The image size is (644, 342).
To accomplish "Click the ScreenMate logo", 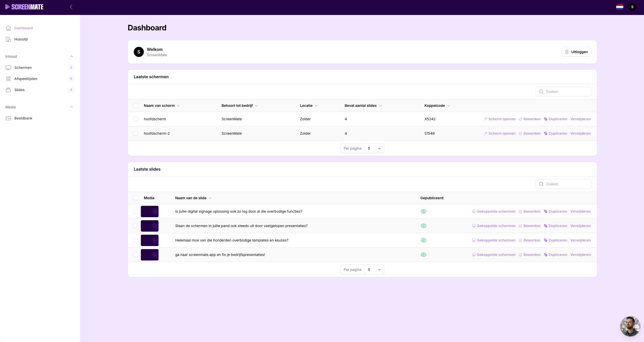I will (25, 7).
